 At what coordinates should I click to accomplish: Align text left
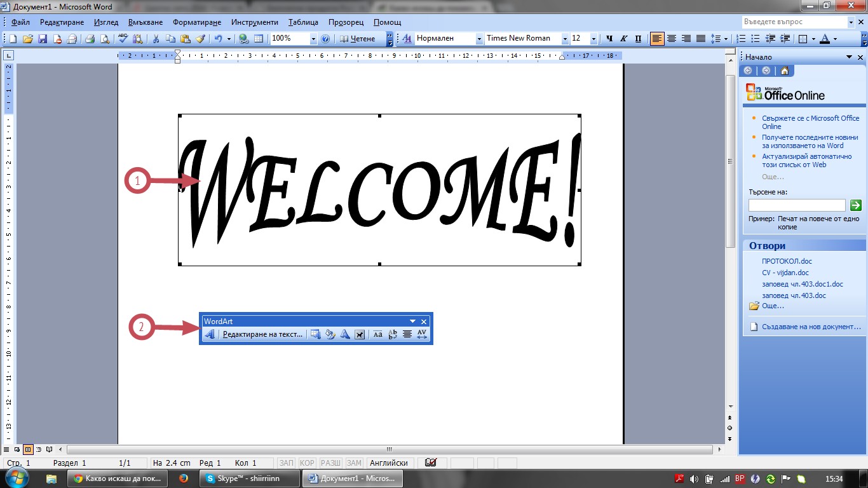(x=657, y=39)
